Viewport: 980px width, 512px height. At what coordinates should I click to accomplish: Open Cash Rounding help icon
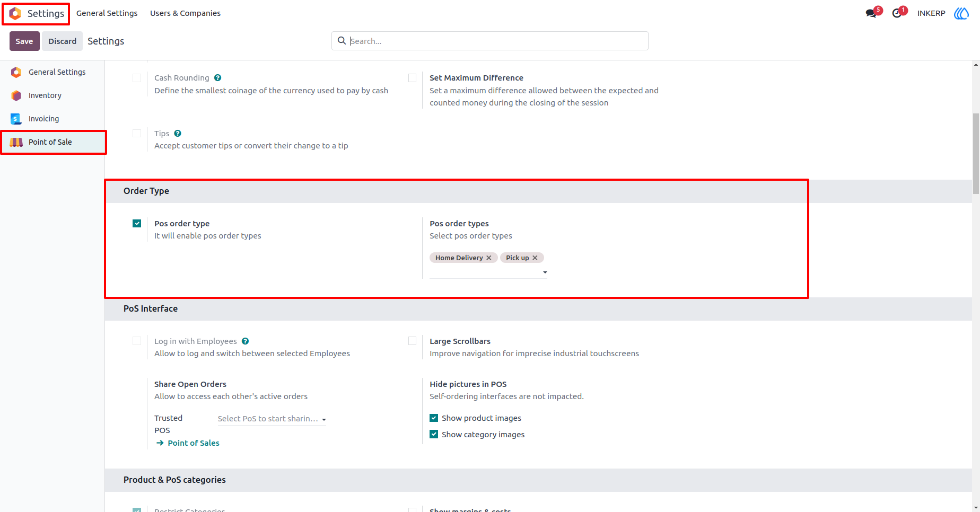(x=217, y=78)
